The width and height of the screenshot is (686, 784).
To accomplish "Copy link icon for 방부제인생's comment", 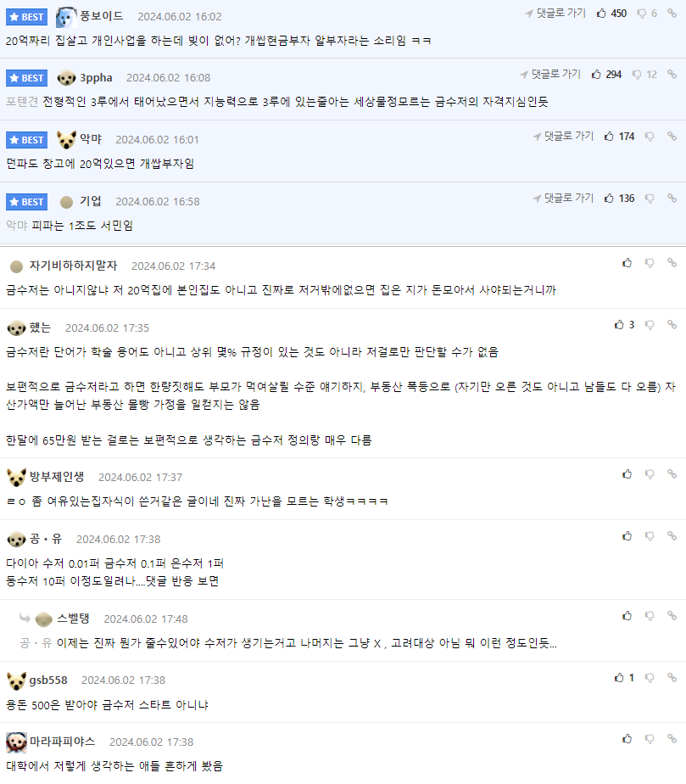I will point(672,474).
